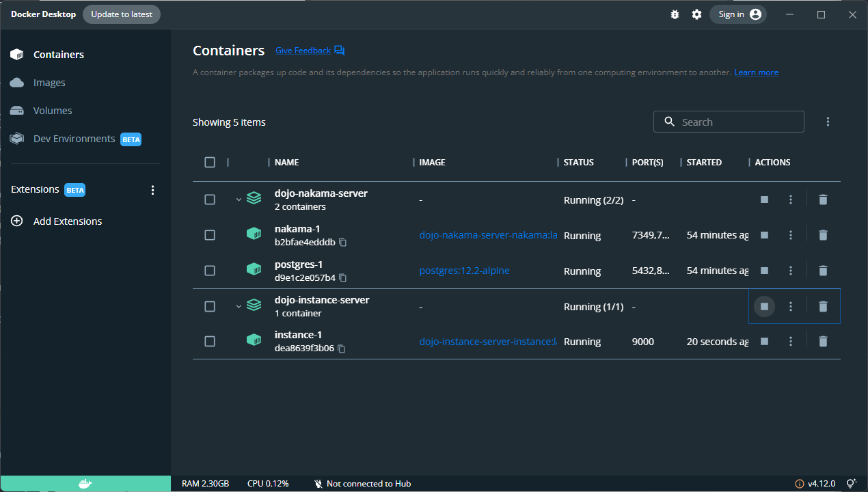Copy postgres-1 container ID d9e1c2e057b4
The image size is (868, 492).
tap(343, 278)
